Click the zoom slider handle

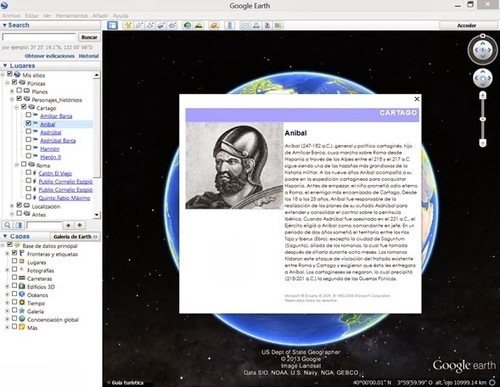483,119
